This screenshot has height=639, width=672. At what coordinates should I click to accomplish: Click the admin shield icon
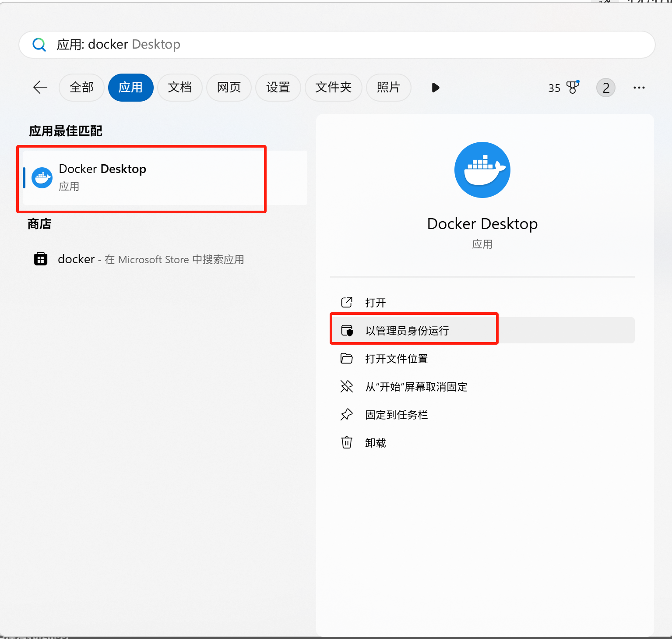pyautogui.click(x=347, y=330)
